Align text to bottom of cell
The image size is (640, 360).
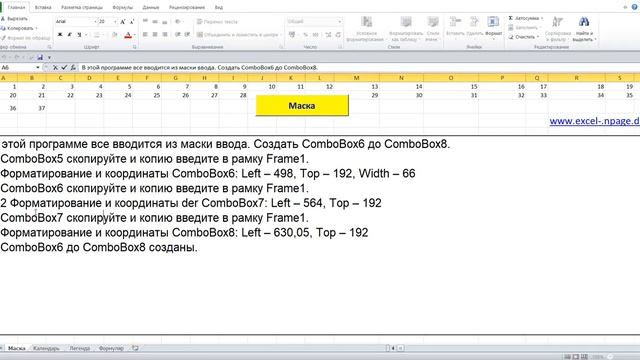click(x=164, y=22)
